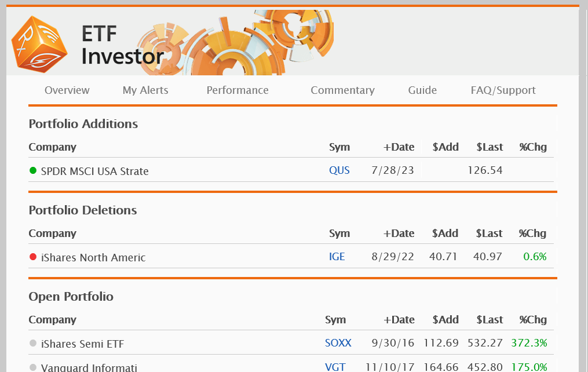Click the 175.0% change for VGT
588x372 pixels.
coord(529,367)
